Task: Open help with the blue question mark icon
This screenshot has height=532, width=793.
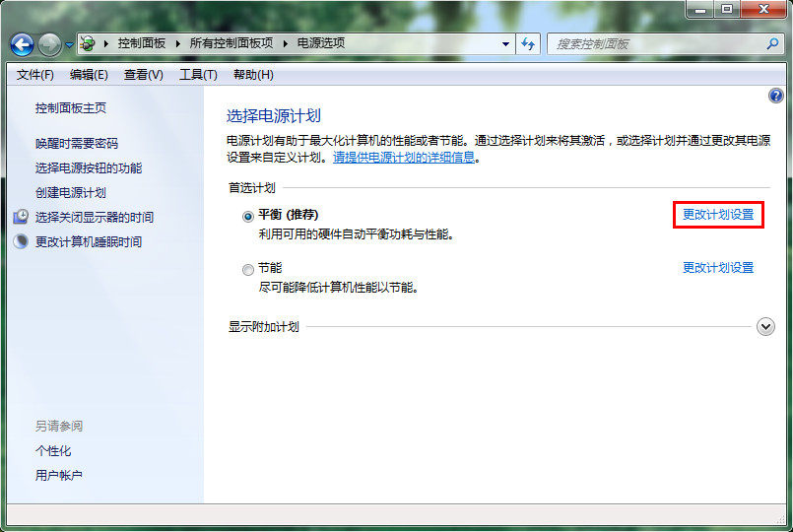Action: tap(775, 96)
